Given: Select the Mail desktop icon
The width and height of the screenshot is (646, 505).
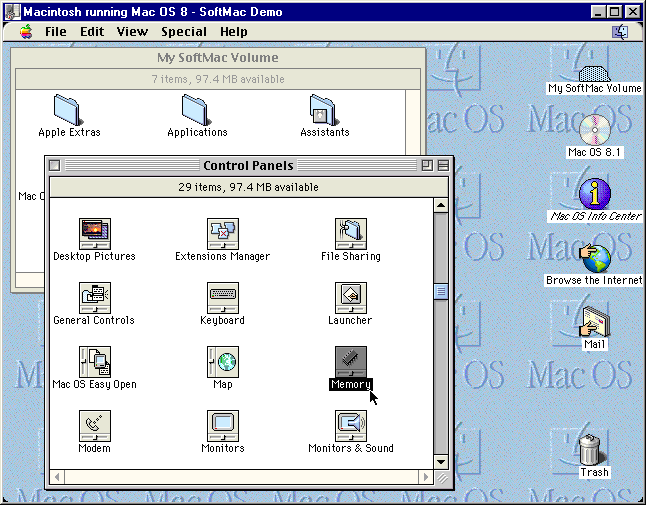Looking at the screenshot, I should [595, 322].
